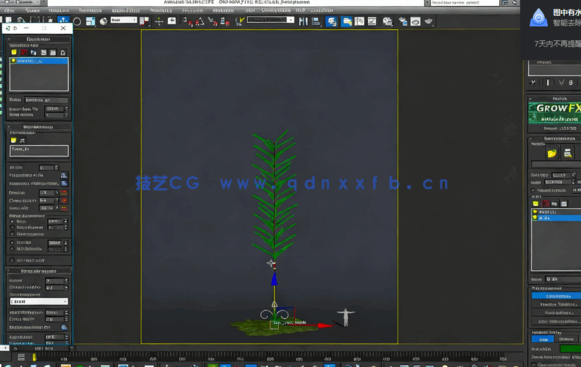Open the Render Setup icon
Screen dimensions: 581x367
point(403,22)
